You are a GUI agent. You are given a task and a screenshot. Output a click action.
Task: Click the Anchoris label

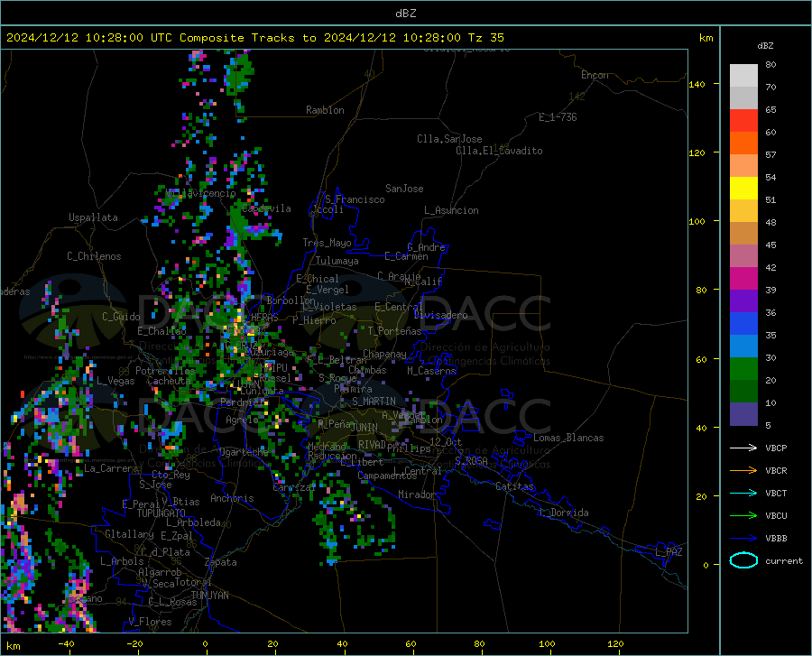[232, 498]
